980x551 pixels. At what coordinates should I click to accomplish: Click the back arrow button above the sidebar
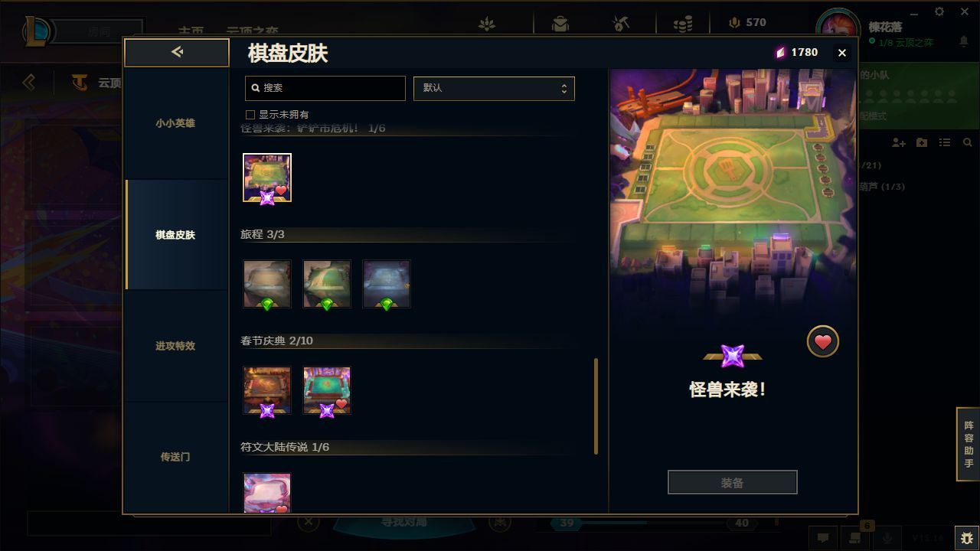(x=177, y=52)
